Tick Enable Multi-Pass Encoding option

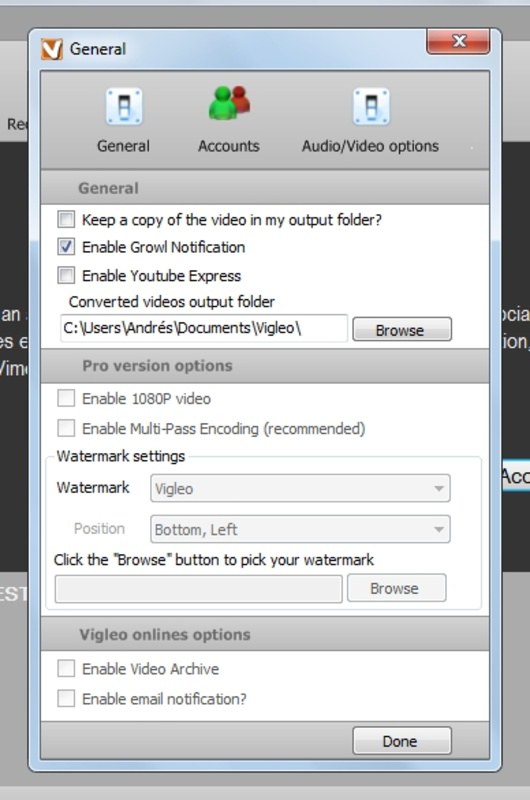pyautogui.click(x=66, y=428)
